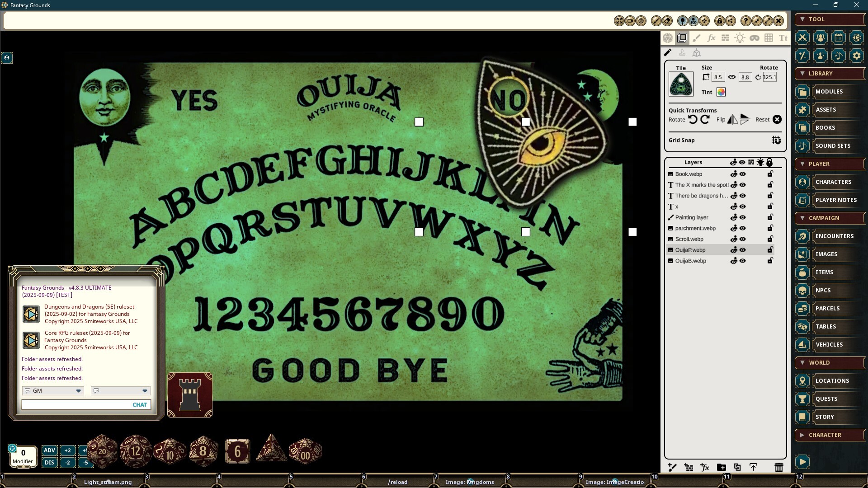The height and width of the screenshot is (488, 868).
Task: Click the trash icon to delete the layer
Action: point(778,468)
